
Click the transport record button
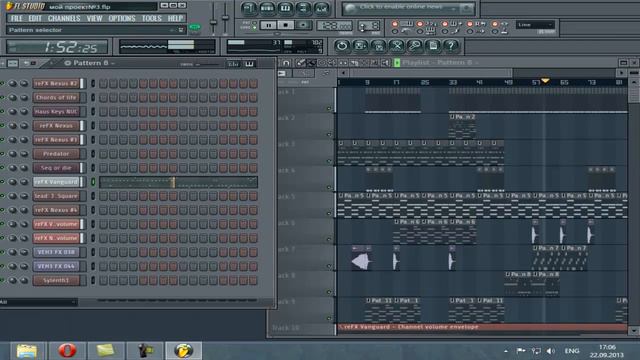[x=303, y=25]
